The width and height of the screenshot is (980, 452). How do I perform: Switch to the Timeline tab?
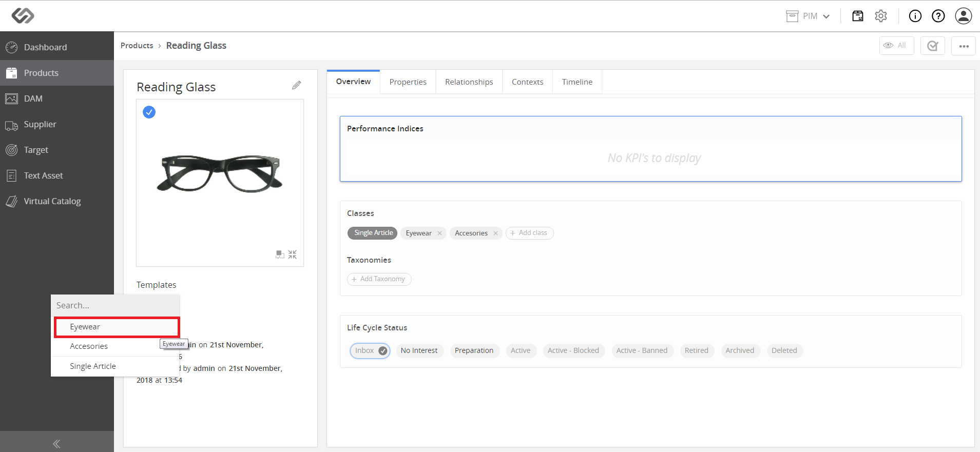(x=577, y=82)
